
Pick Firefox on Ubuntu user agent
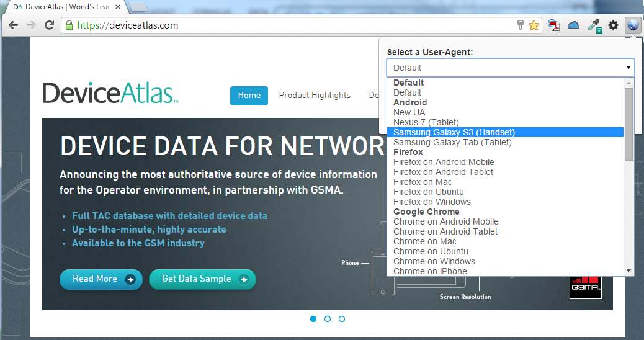[x=429, y=192]
